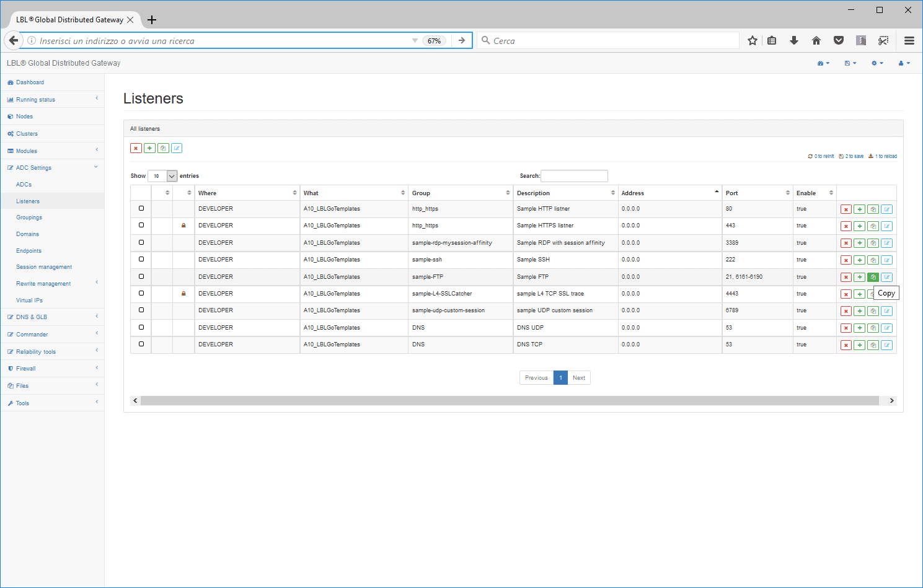923x588 pixels.
Task: Copy the Sample RDP with session affinity row
Action: 873,243
